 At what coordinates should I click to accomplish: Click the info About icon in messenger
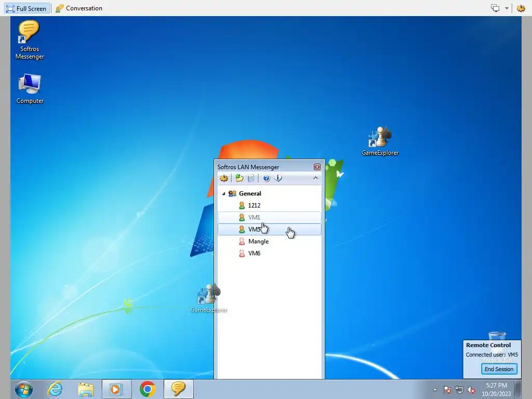point(278,178)
